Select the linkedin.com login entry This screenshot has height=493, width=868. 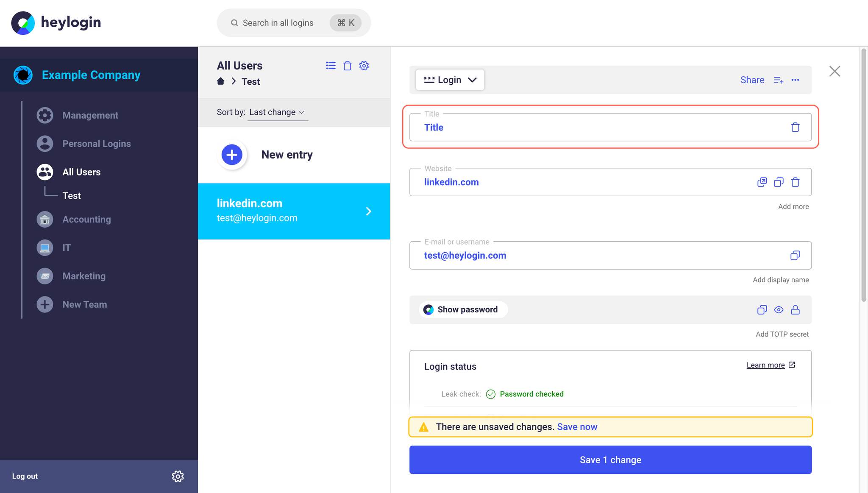tap(294, 211)
